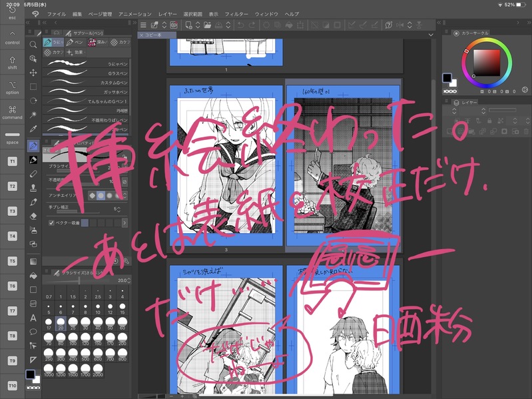Screen dimensions: 532x399
Task: Select the Text tool
Action: (x=33, y=318)
